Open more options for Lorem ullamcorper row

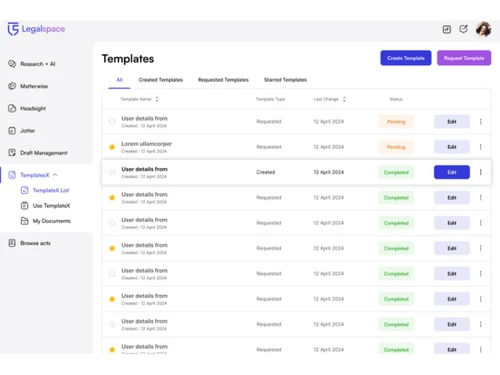480,147
